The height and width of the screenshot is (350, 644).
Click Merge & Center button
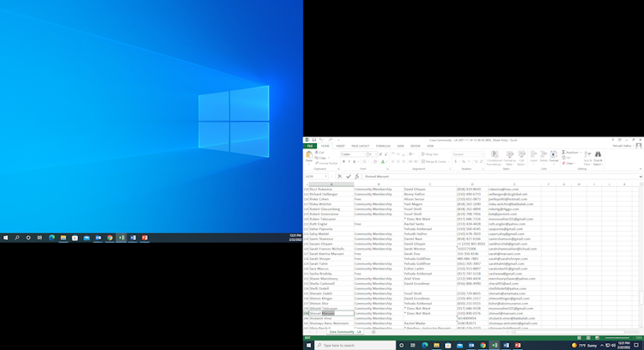(434, 161)
